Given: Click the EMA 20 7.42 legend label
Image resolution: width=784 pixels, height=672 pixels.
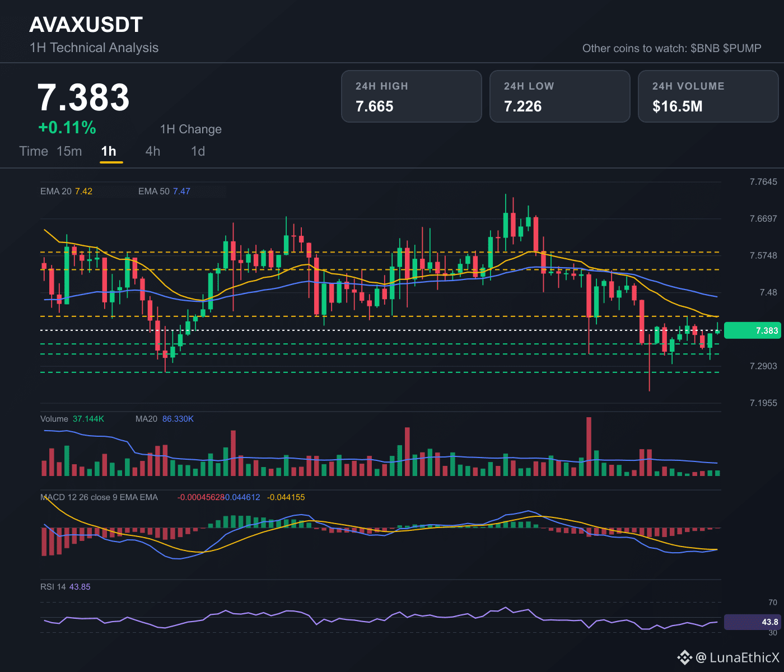Looking at the screenshot, I should [66, 191].
